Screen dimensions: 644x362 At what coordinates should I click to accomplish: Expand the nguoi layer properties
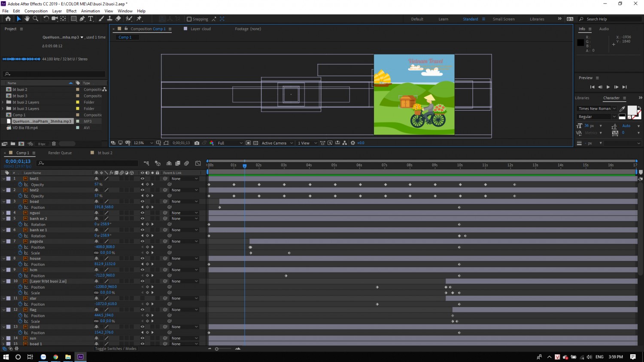point(3,213)
